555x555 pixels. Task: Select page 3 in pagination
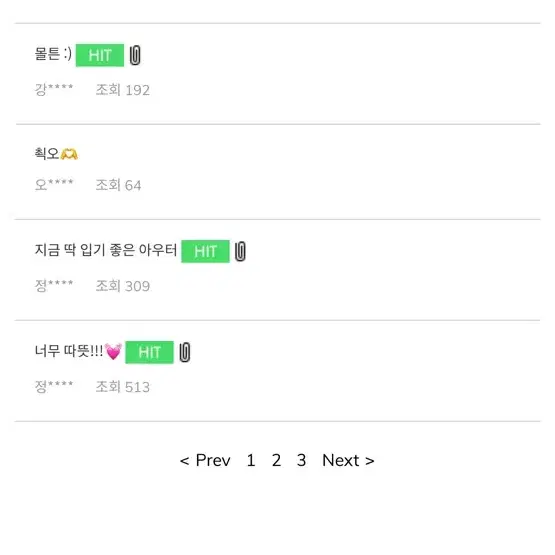[302, 460]
